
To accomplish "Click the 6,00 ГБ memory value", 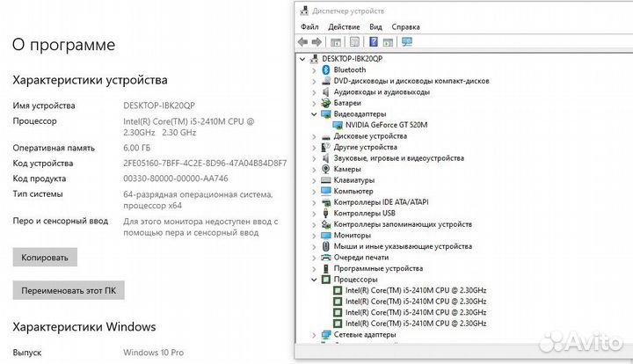I will click(x=137, y=148).
